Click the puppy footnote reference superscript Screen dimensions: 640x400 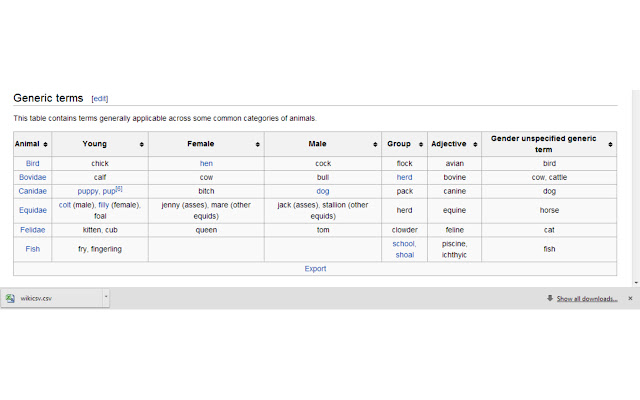click(119, 189)
